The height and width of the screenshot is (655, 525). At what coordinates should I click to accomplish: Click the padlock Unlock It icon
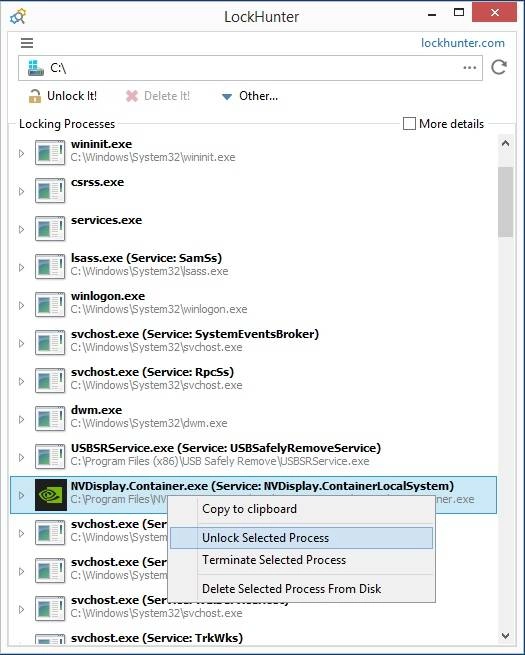pos(35,96)
